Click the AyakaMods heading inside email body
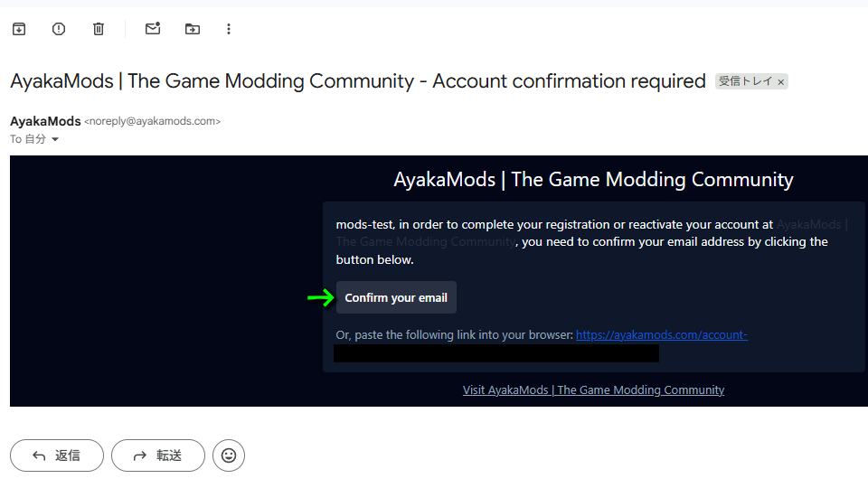Screen dimensions: 868x488 coord(593,179)
